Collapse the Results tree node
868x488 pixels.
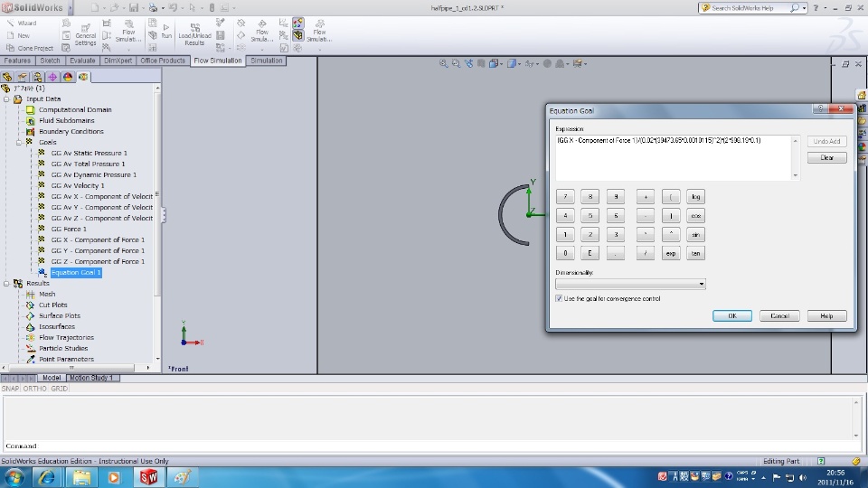coord(6,283)
